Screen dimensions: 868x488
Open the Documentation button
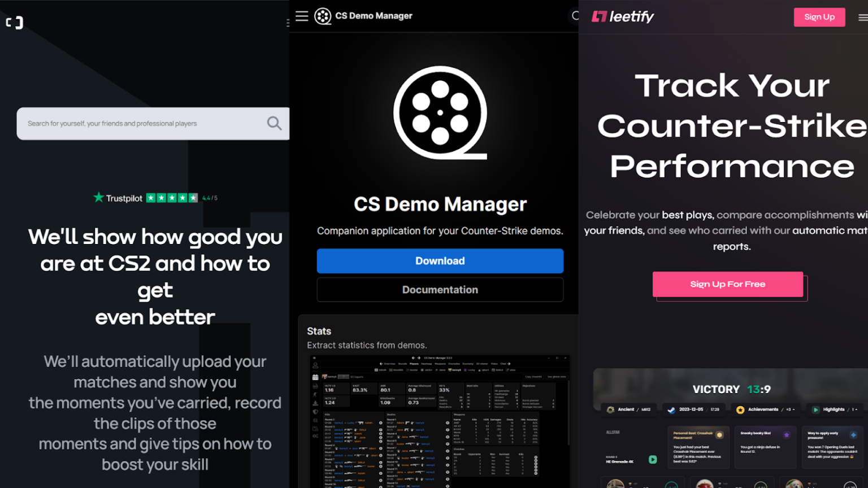coord(440,290)
